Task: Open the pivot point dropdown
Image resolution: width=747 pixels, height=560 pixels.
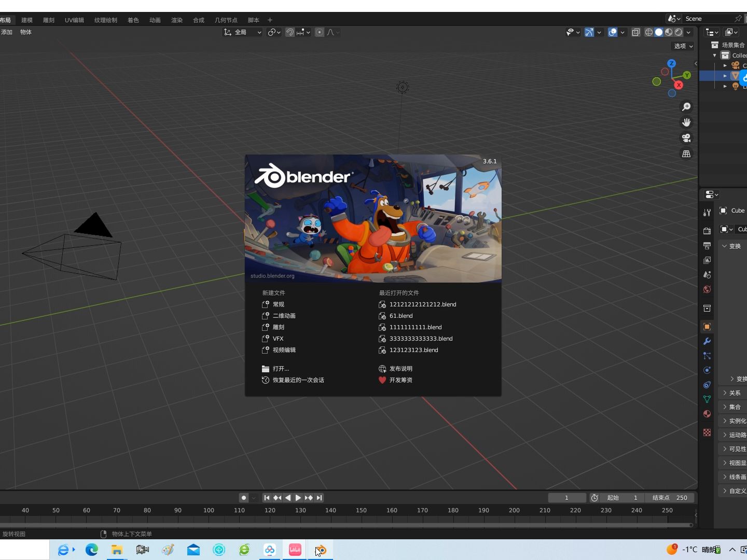Action: (274, 32)
